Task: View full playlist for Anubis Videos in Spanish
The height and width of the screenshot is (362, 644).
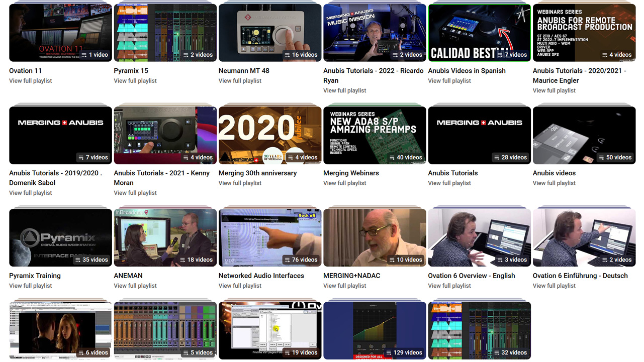Action: tap(449, 81)
